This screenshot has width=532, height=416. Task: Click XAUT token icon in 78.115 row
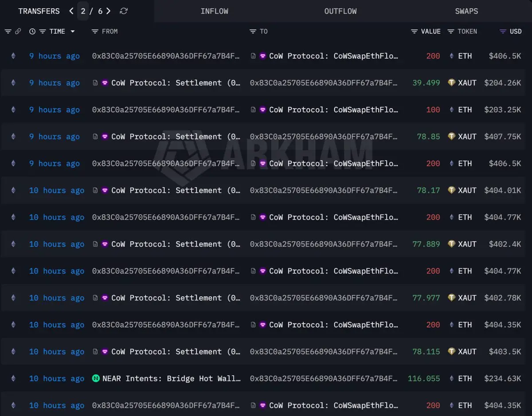[452, 352]
